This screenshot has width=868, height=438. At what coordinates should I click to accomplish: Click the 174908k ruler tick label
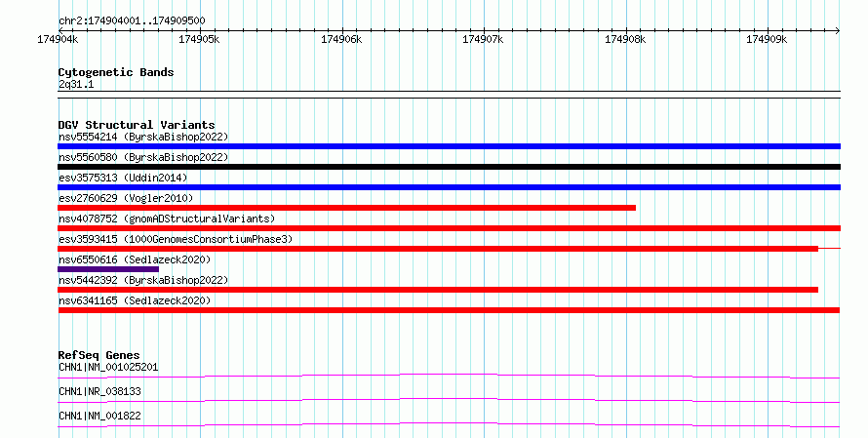625,39
